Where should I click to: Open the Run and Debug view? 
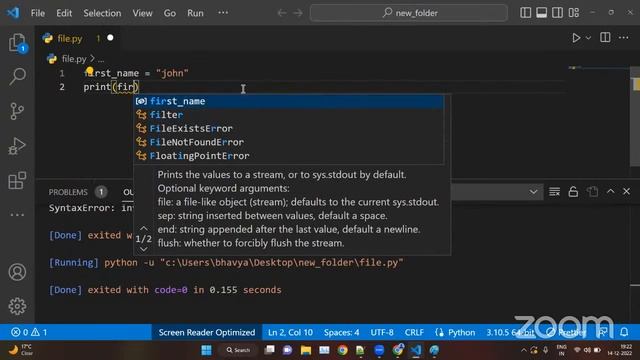coord(17,146)
